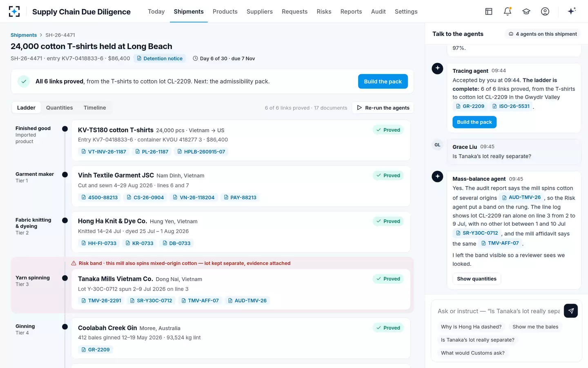This screenshot has height=368, width=588.
Task: Switch to the Quantities view tab
Action: pos(60,108)
